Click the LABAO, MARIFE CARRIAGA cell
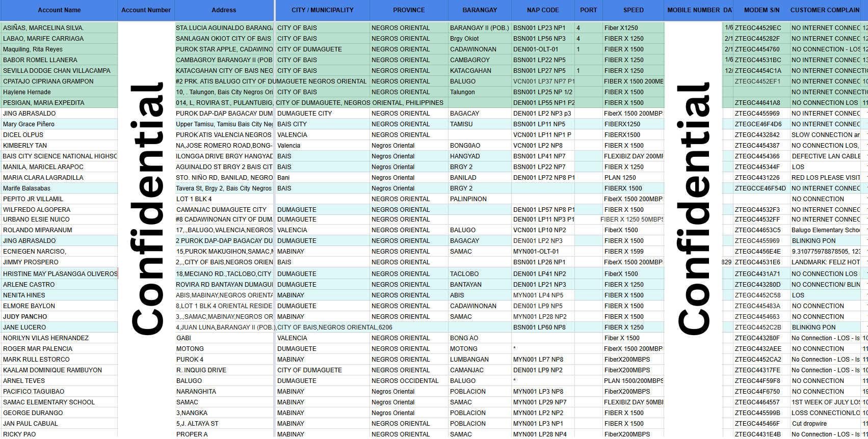The height and width of the screenshot is (439, 868). pos(59,39)
